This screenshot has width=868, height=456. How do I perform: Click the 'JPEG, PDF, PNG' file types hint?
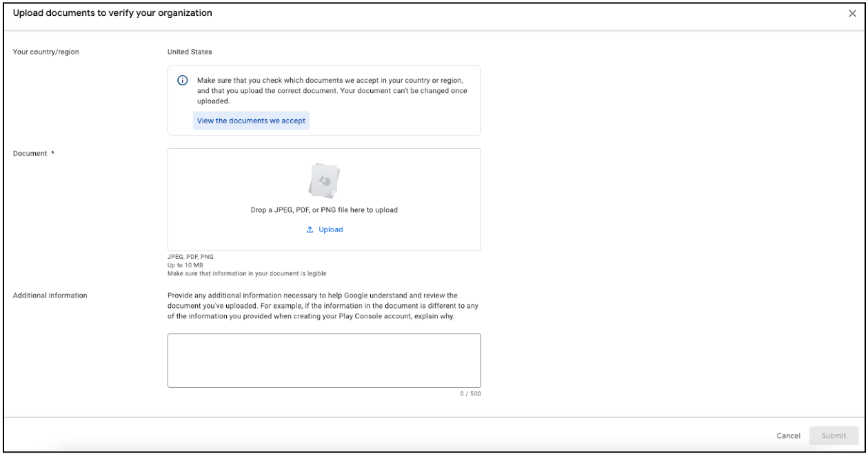190,257
